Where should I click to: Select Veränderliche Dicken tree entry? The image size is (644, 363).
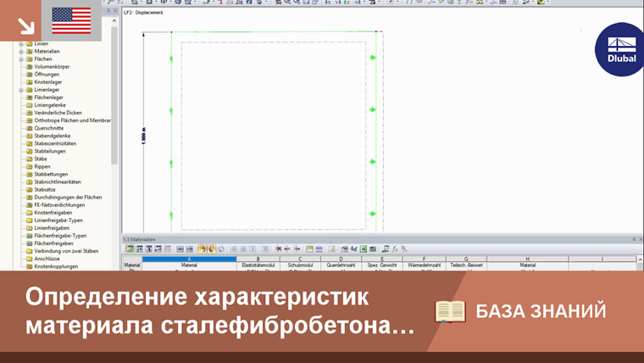click(58, 113)
